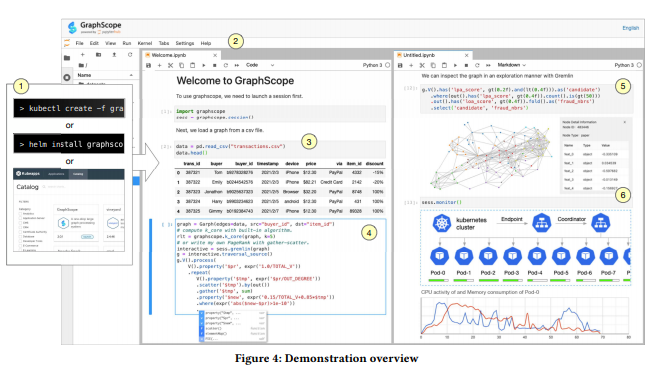
Task: Open the Kernel menu
Action: pyautogui.click(x=145, y=43)
